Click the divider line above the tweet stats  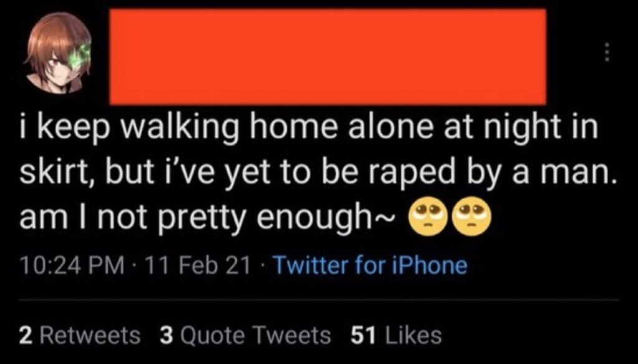tap(319, 299)
